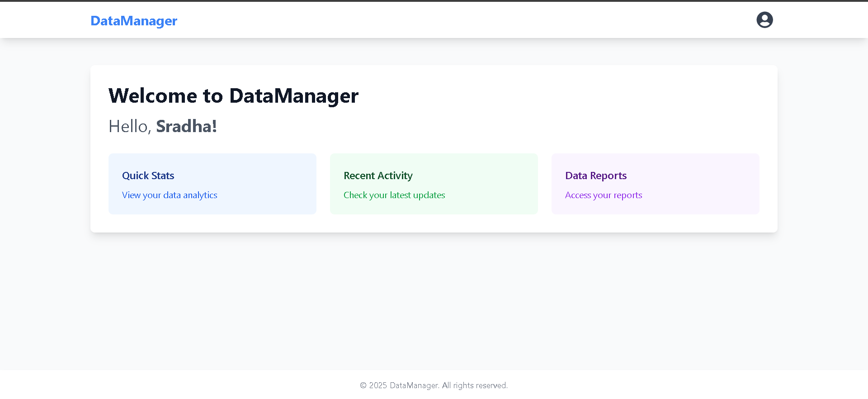Open the Data Reports heading
The width and height of the screenshot is (868, 399).
click(x=596, y=176)
